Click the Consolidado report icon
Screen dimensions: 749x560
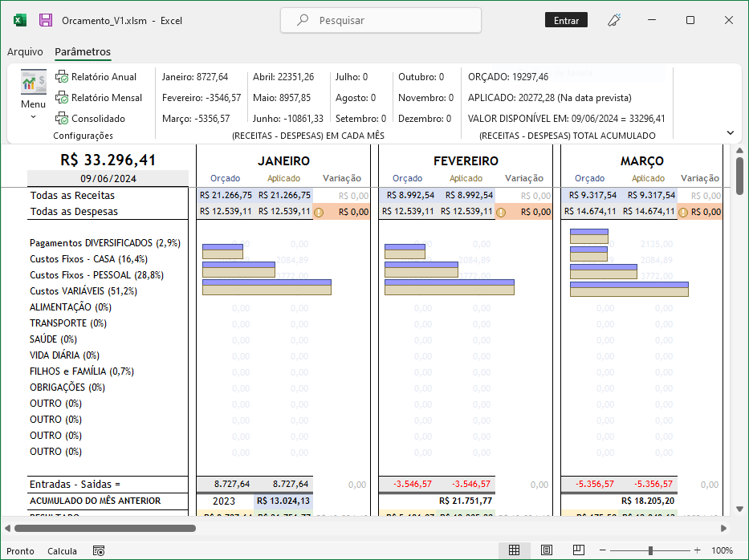[x=62, y=119]
